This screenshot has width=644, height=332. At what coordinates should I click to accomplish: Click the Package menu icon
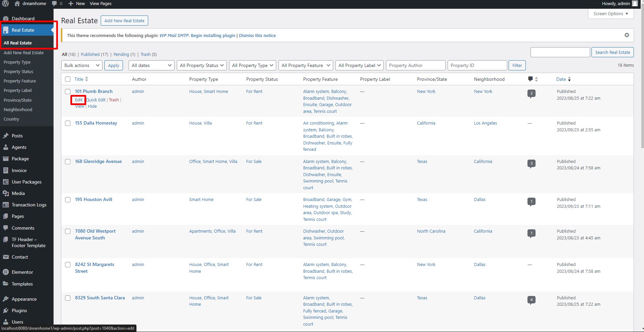point(6,159)
